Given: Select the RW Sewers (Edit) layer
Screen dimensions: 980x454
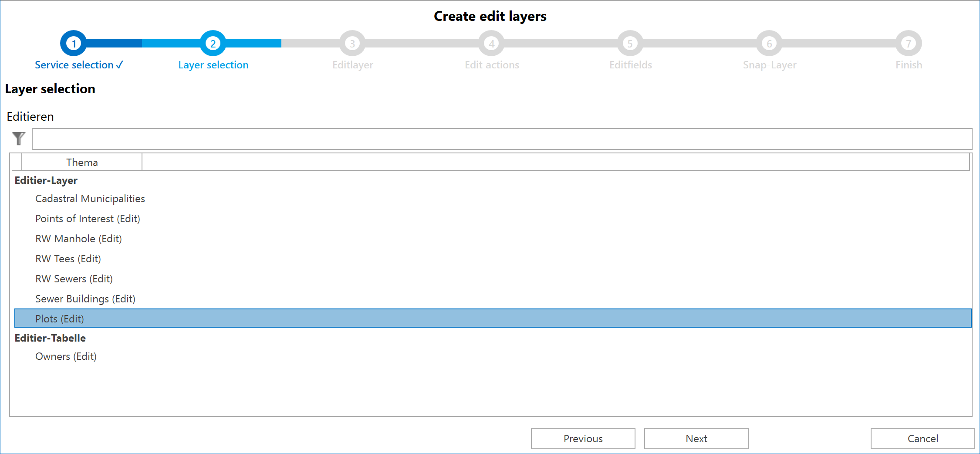Looking at the screenshot, I should pos(74,279).
